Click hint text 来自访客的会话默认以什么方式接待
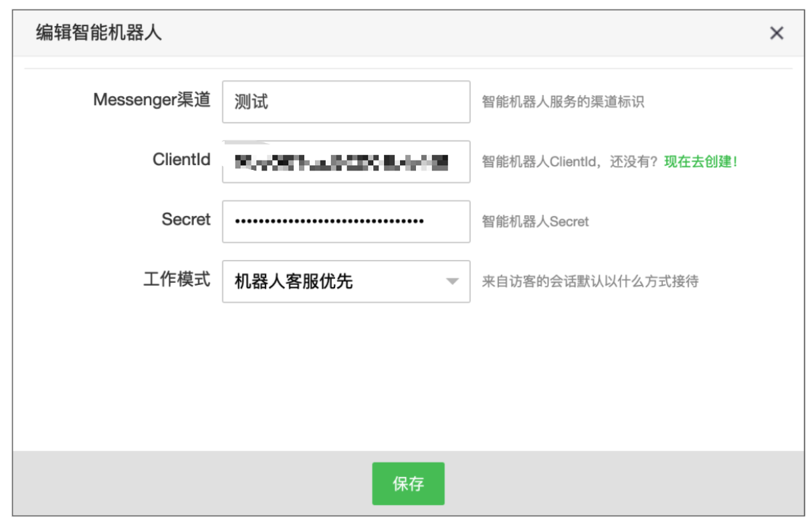 tap(590, 282)
